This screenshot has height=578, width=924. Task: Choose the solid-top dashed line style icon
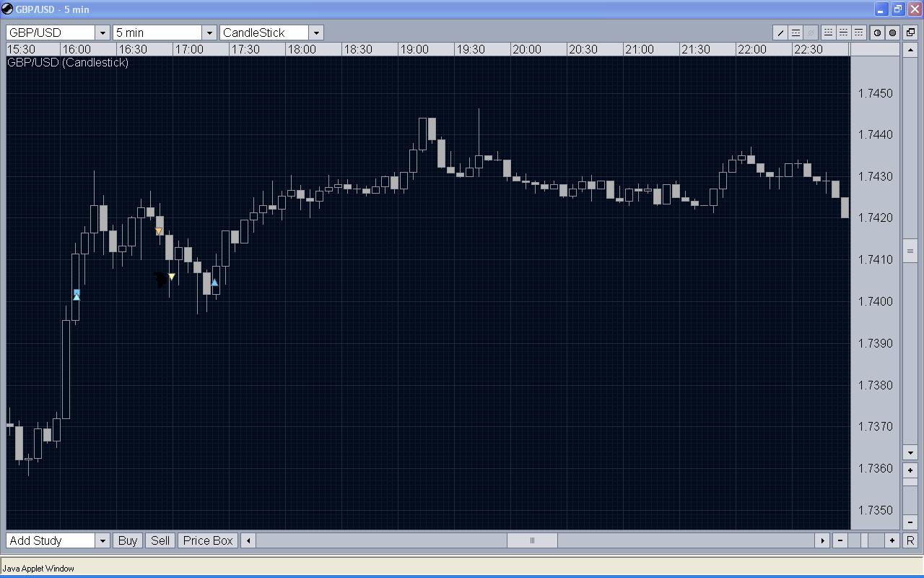[x=858, y=33]
